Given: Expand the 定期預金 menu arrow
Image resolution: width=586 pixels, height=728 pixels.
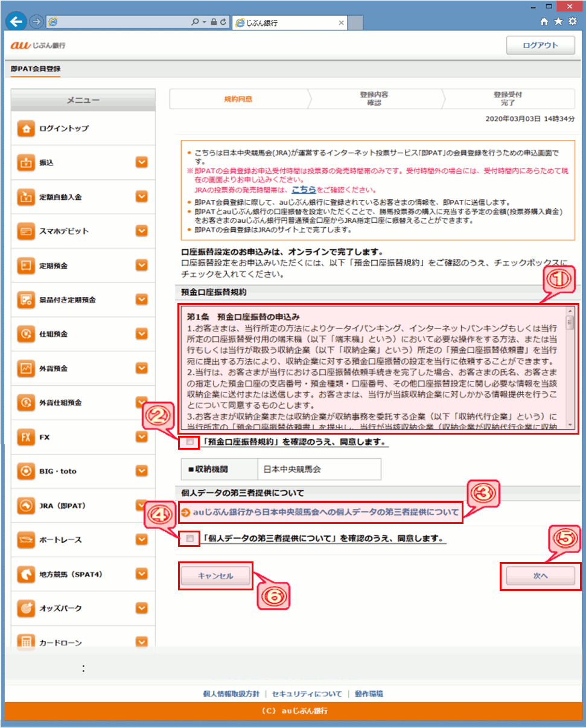Looking at the screenshot, I should (142, 265).
